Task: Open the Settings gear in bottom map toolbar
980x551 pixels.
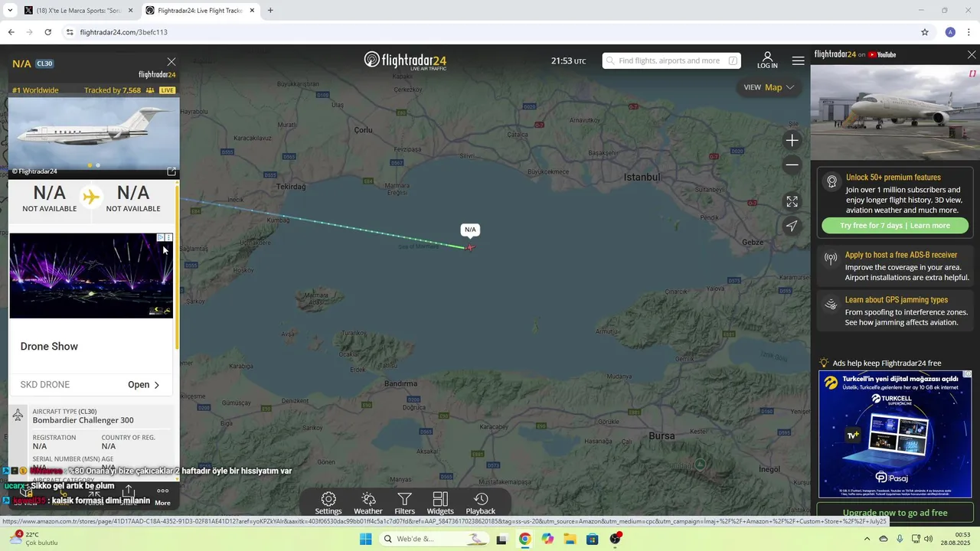Action: click(x=328, y=504)
